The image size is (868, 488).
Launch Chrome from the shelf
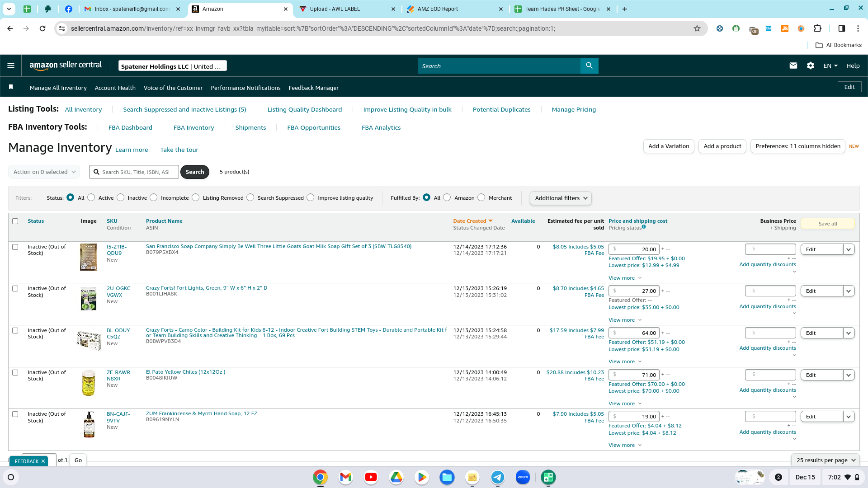[320, 477]
